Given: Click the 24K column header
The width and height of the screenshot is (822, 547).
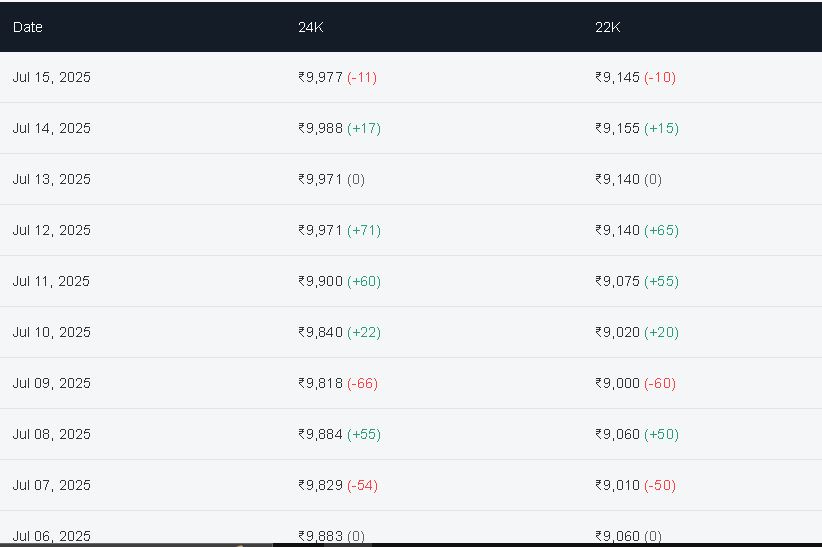Looking at the screenshot, I should click(310, 27).
